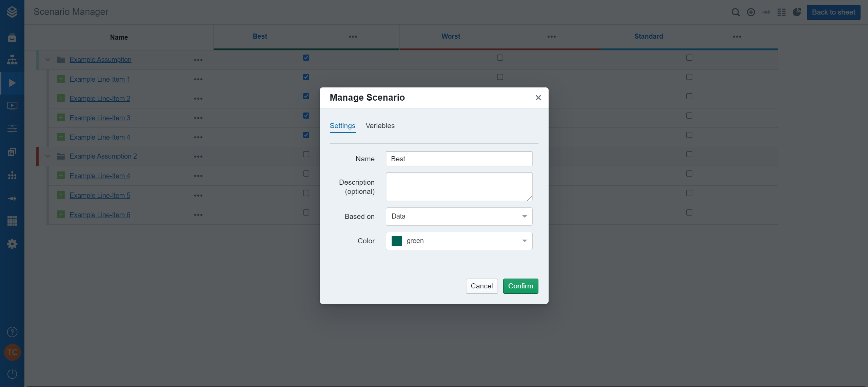Switch to the Variables tab
Screen dimensions: 868x387
tap(380, 126)
